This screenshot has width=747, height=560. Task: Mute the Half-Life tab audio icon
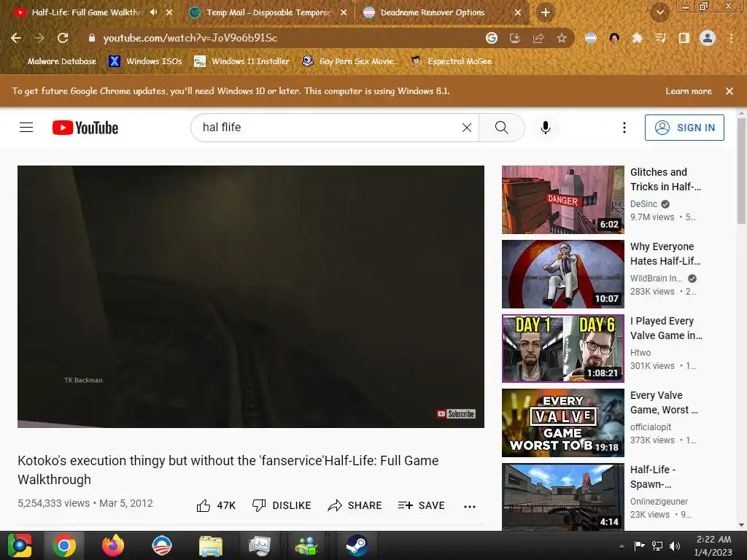[x=153, y=12]
